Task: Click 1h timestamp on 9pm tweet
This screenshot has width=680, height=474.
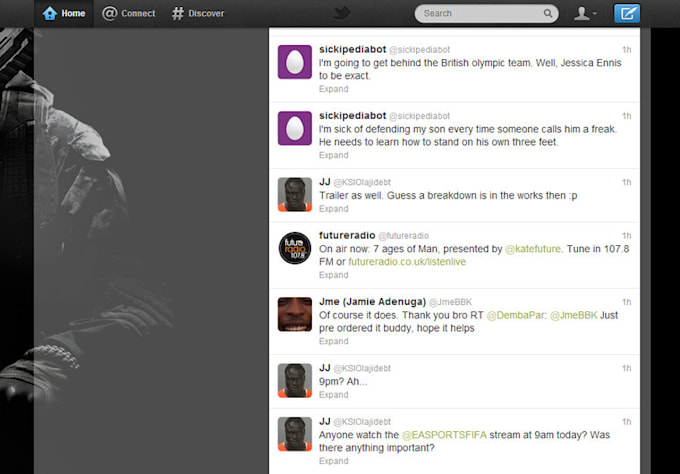Action: click(x=627, y=369)
